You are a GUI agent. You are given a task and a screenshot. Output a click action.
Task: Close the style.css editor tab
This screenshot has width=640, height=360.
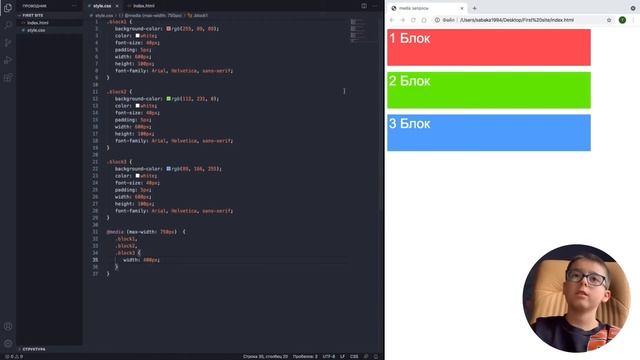[x=117, y=6]
